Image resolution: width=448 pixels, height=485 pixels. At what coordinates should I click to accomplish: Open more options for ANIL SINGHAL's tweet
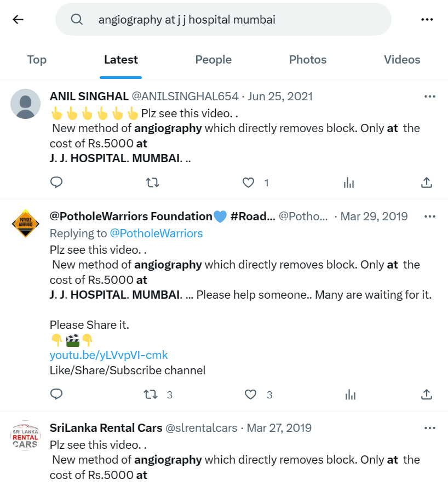tap(430, 96)
